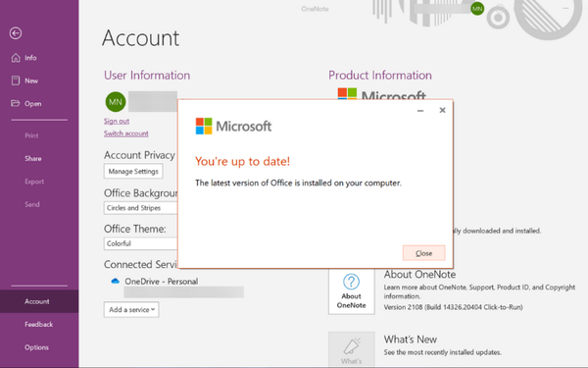Click the Sign out link
Image resolution: width=588 pixels, height=368 pixels.
(x=117, y=121)
